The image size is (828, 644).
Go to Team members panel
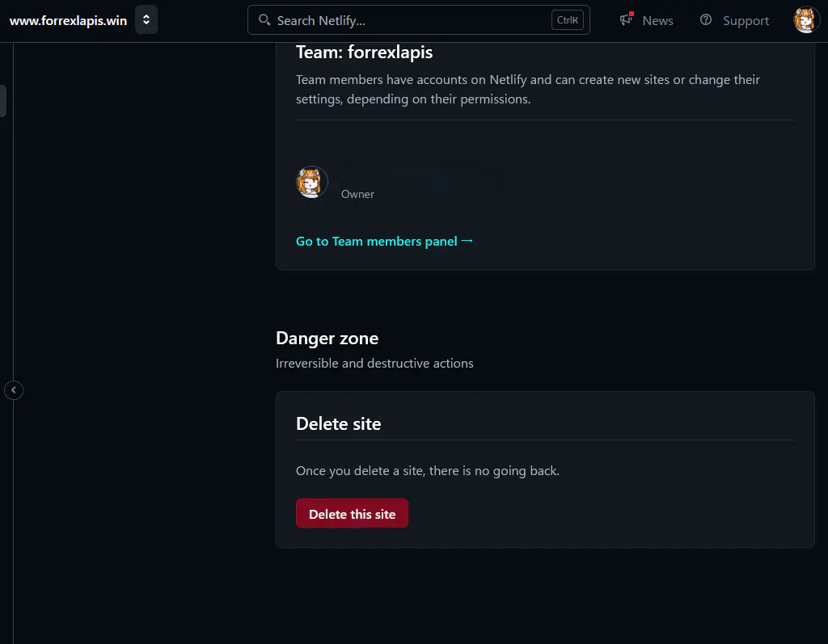point(376,241)
